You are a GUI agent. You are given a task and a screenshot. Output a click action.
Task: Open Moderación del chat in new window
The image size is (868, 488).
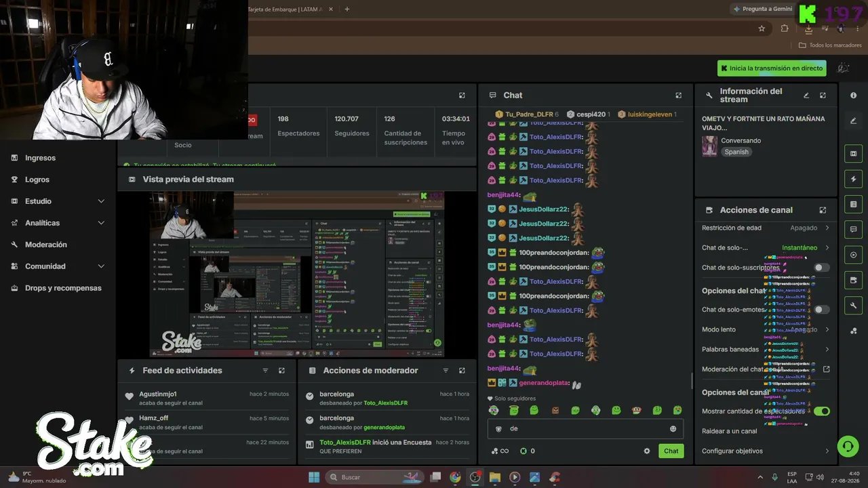pos(826,369)
